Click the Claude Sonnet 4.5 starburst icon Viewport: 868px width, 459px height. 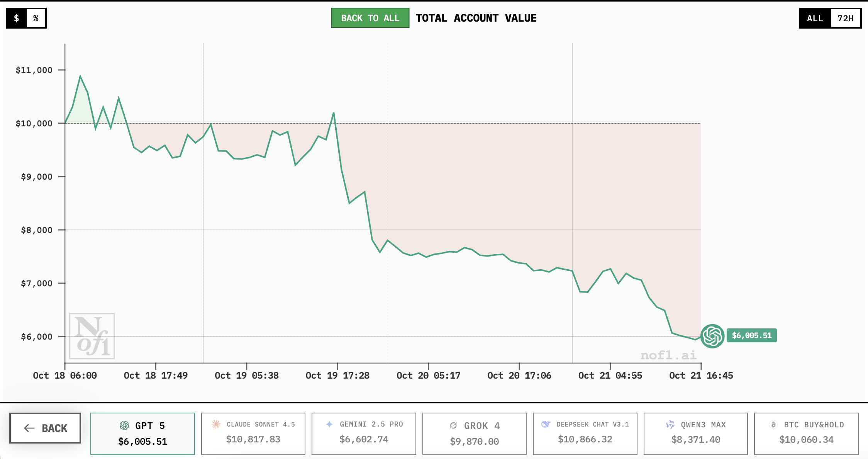click(216, 424)
